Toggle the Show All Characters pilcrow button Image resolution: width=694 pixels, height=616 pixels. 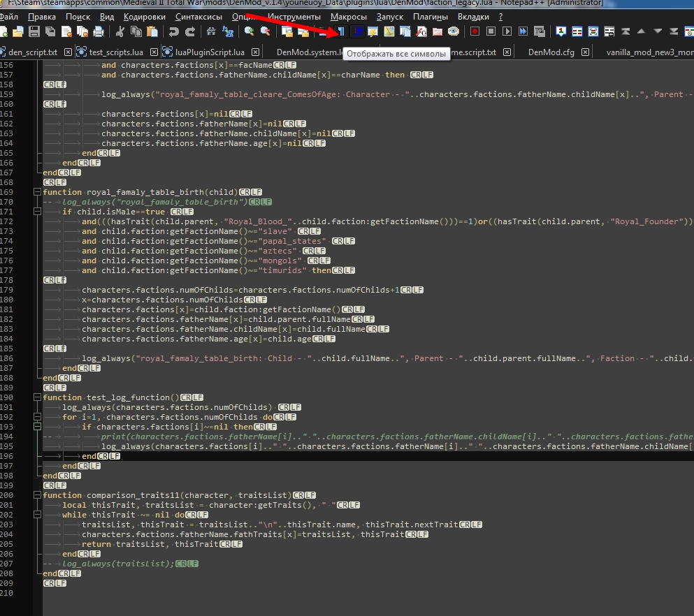pos(341,31)
